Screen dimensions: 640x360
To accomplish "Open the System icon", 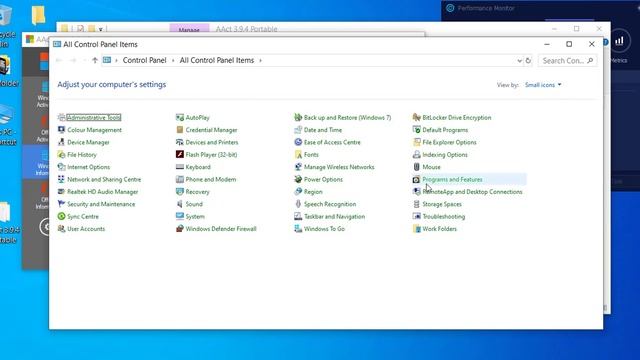I will coord(180,216).
